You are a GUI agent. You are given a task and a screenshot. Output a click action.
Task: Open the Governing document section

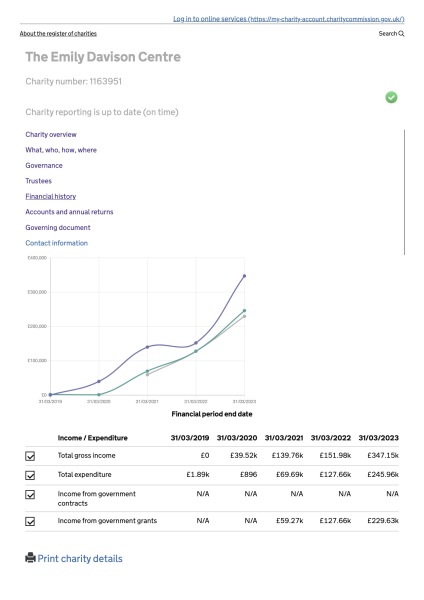pos(58,227)
